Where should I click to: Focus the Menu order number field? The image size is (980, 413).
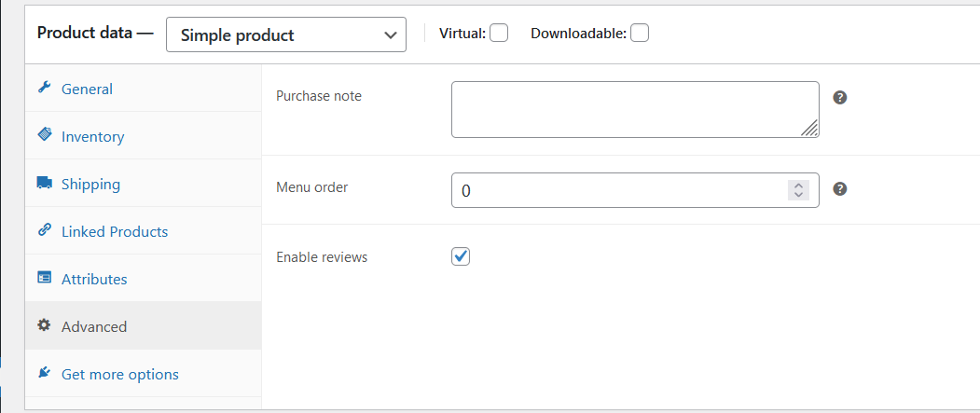tap(615, 190)
